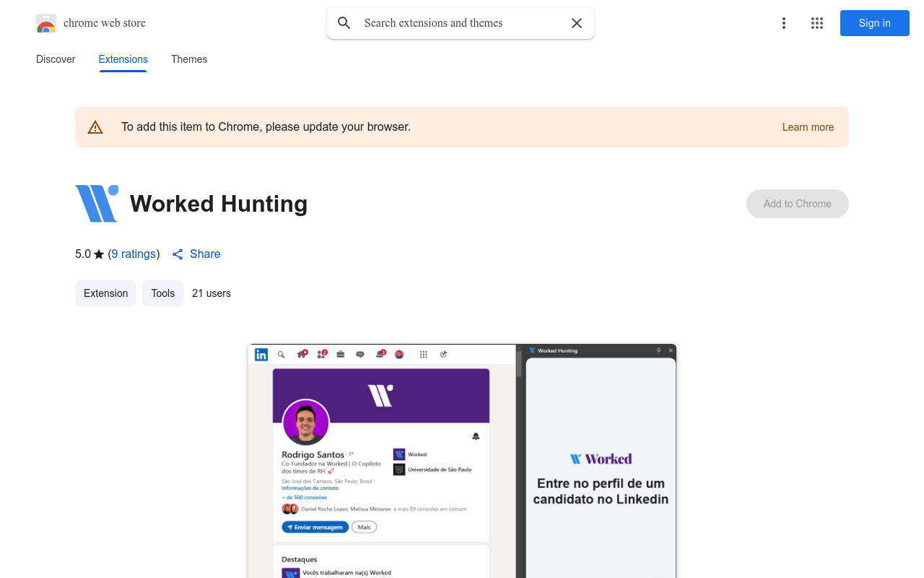Image resolution: width=924 pixels, height=578 pixels.
Task: Click the search magnifier icon
Action: 344,23
